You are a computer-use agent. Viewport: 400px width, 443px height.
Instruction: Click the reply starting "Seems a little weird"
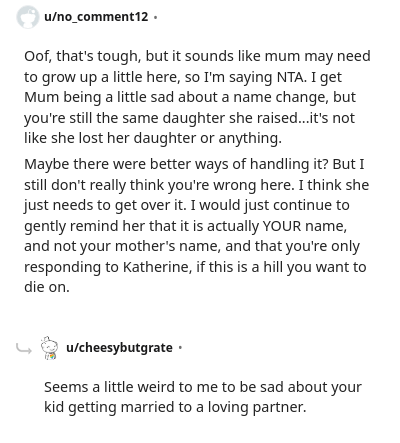[x=203, y=397]
